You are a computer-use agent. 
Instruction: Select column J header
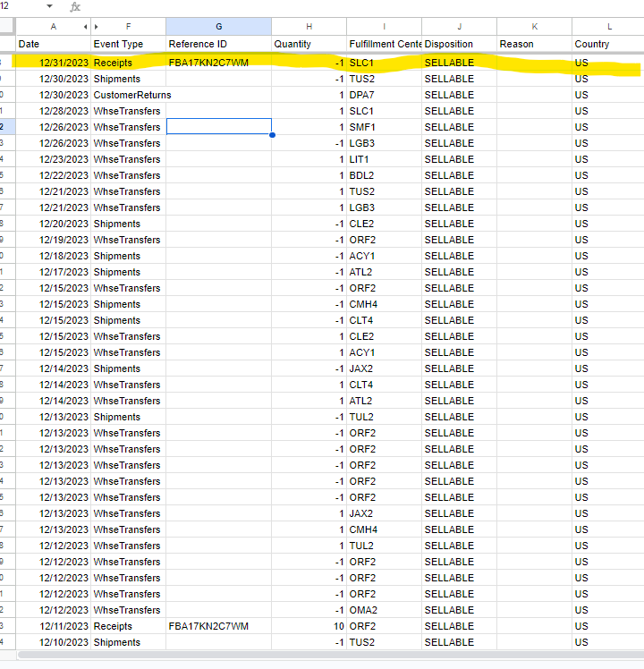tap(459, 27)
